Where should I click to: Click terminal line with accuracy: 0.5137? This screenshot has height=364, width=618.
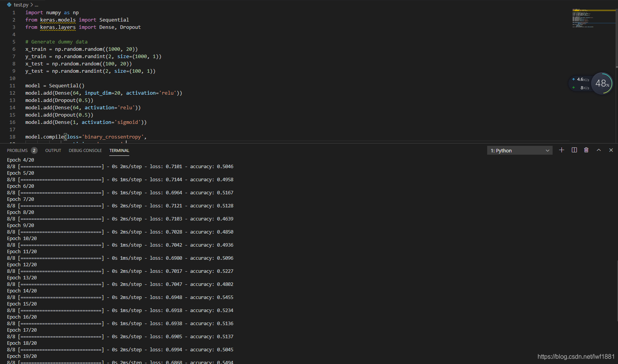point(120,336)
